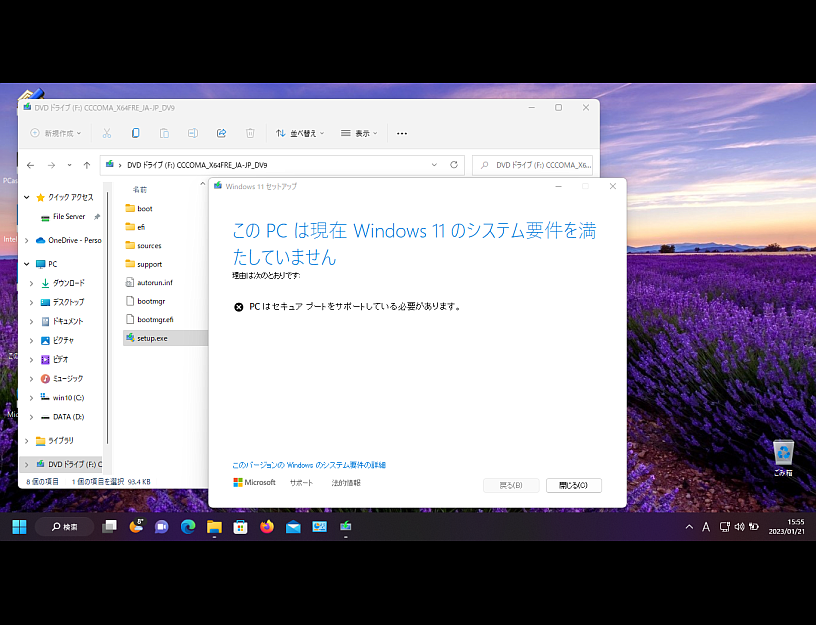Go up one folder level arrow

point(87,165)
